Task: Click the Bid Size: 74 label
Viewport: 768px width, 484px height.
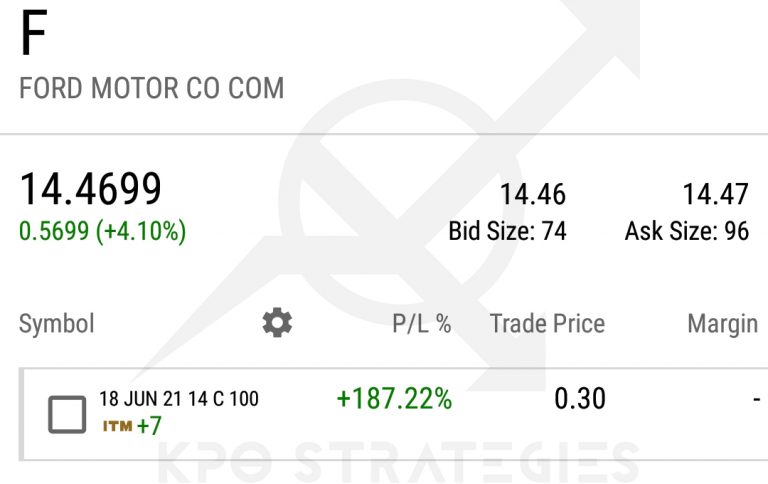Action: (x=507, y=232)
